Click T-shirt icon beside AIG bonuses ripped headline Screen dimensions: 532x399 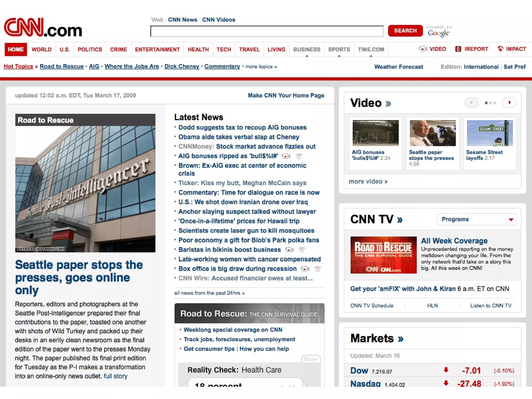click(299, 156)
